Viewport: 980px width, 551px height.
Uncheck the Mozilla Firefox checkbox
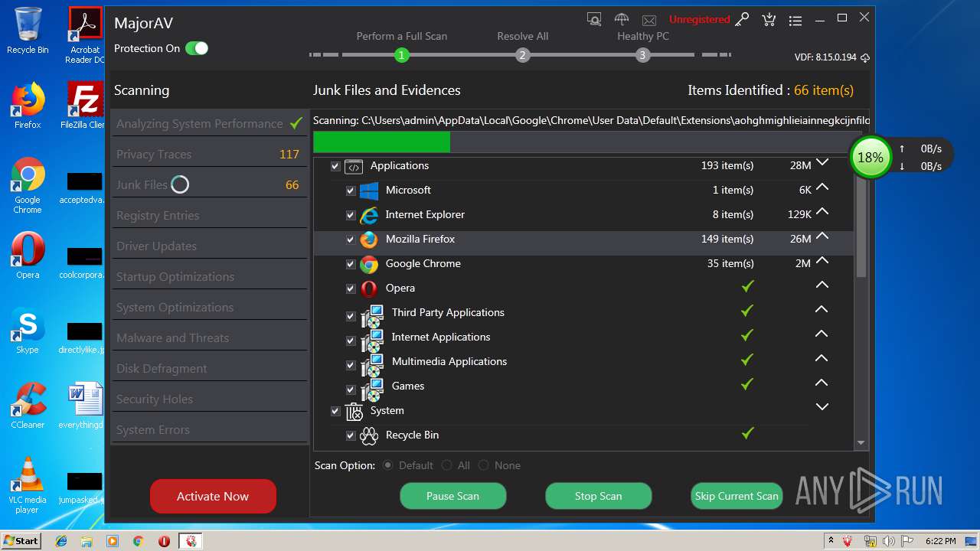pos(351,240)
